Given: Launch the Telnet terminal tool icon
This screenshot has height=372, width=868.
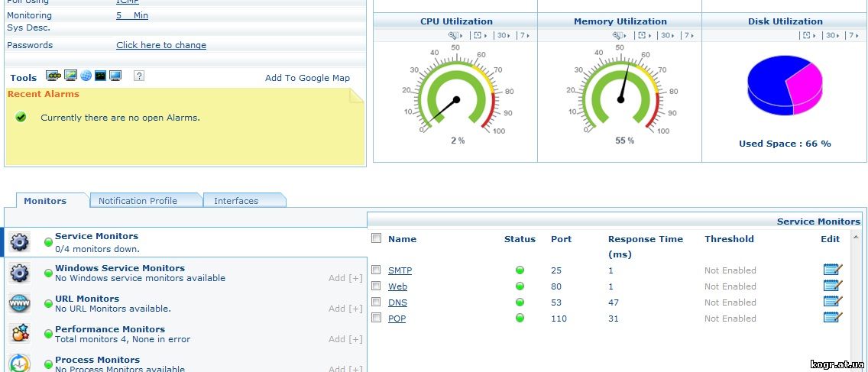Looking at the screenshot, I should click(x=100, y=76).
